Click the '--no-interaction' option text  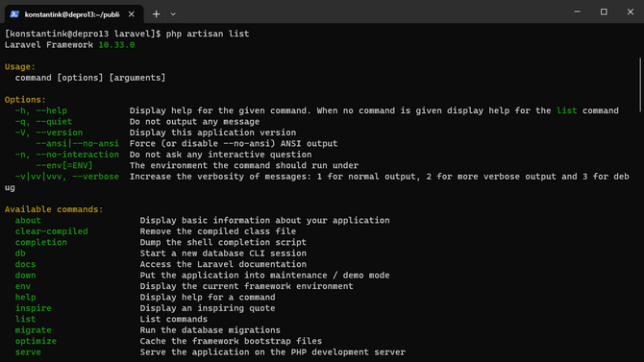78,155
